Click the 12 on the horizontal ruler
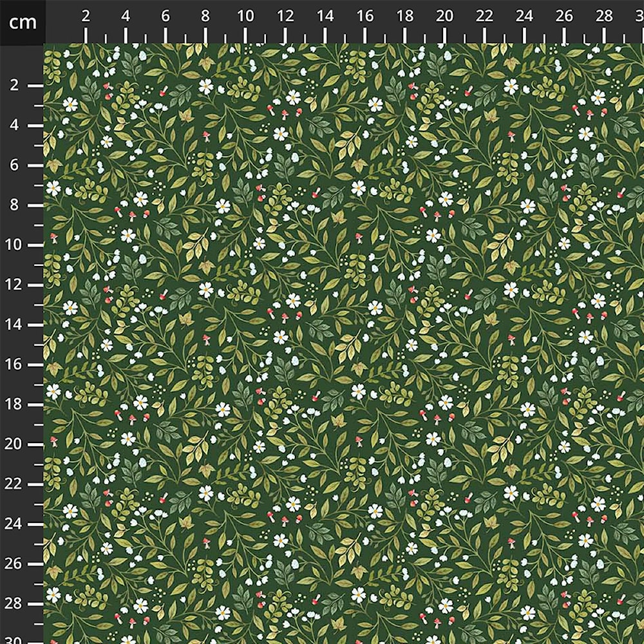 coord(285,17)
